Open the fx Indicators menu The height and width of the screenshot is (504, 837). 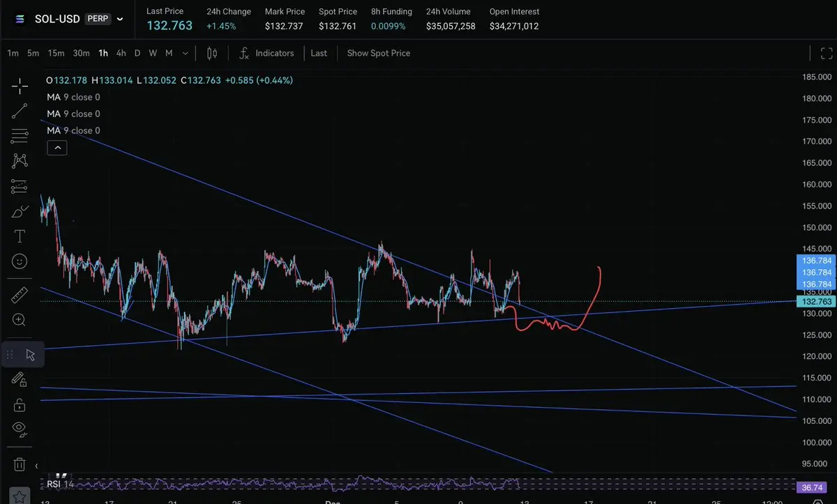click(x=266, y=53)
